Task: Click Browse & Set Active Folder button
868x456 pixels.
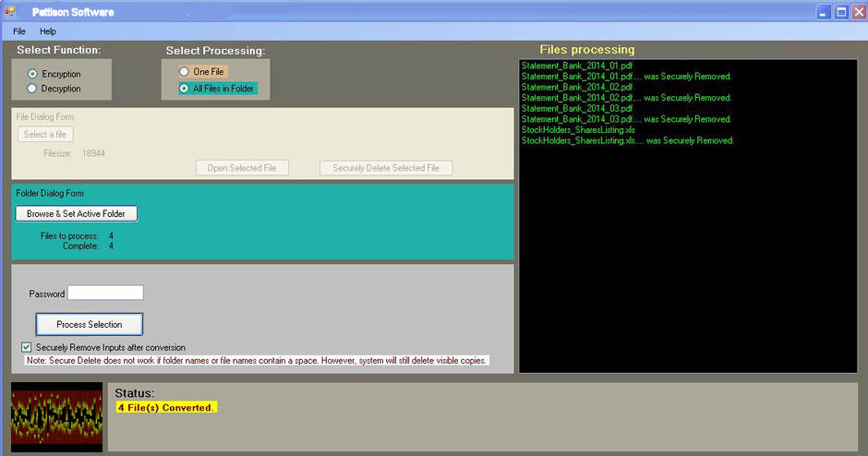Action: point(77,213)
